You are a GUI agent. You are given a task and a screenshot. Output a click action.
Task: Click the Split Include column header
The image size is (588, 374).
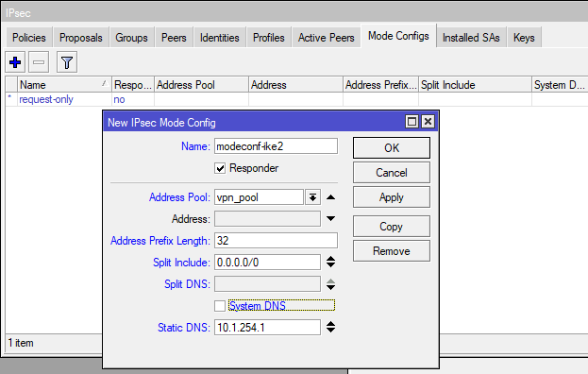coord(475,85)
